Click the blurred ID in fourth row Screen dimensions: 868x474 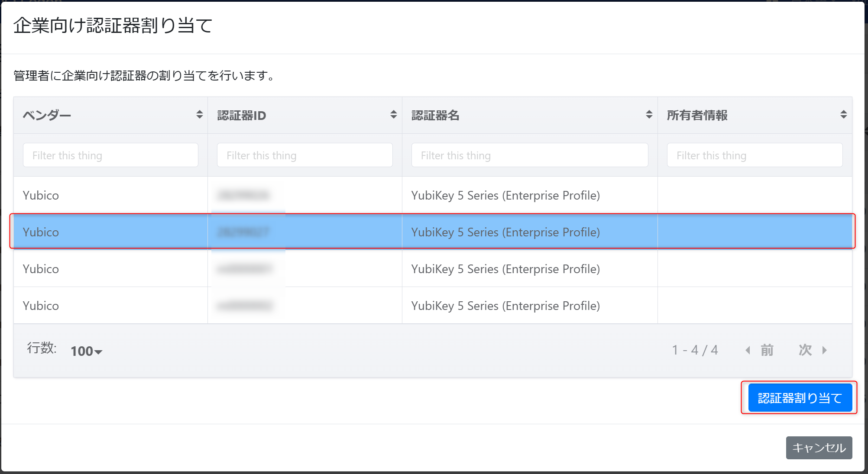coord(245,306)
